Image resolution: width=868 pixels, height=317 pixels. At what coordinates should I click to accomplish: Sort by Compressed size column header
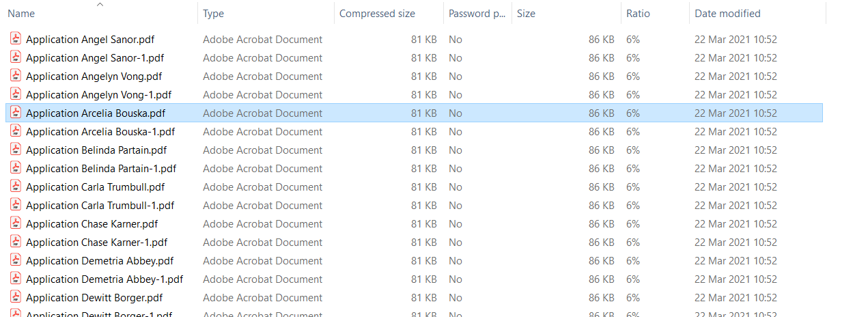click(377, 14)
